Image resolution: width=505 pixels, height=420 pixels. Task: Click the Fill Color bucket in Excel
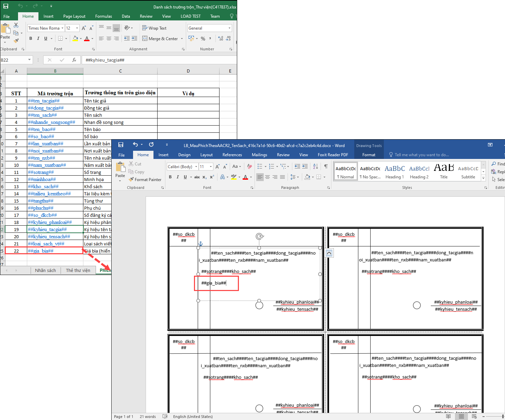point(75,38)
